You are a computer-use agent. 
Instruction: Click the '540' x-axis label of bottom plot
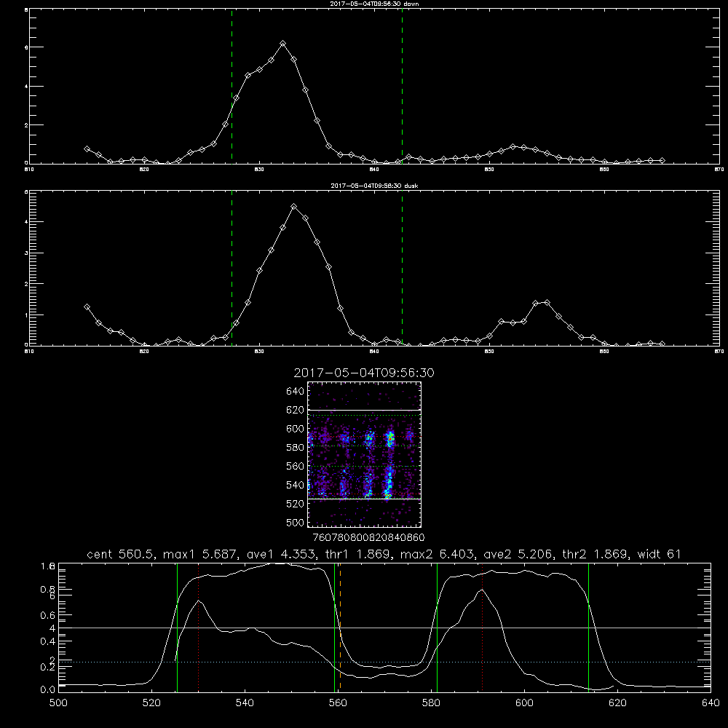click(x=245, y=703)
